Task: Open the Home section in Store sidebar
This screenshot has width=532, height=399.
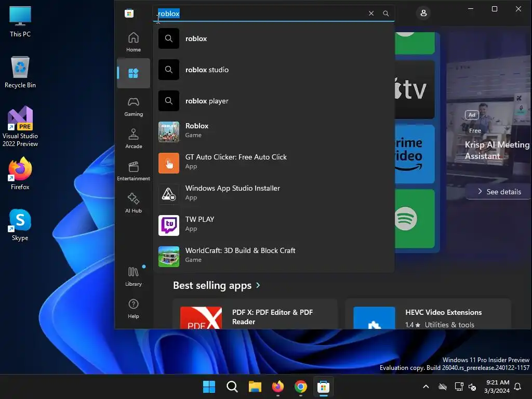Action: click(x=134, y=42)
